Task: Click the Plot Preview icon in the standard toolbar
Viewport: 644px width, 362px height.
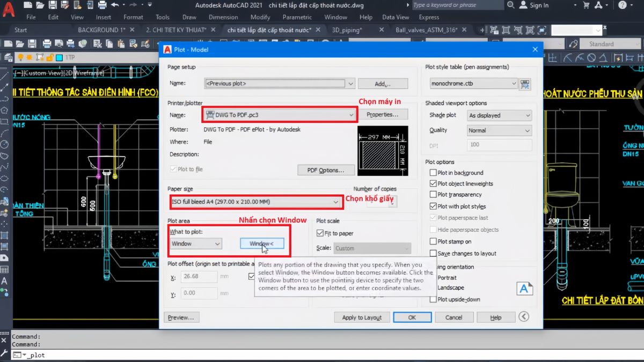Action: (59, 44)
